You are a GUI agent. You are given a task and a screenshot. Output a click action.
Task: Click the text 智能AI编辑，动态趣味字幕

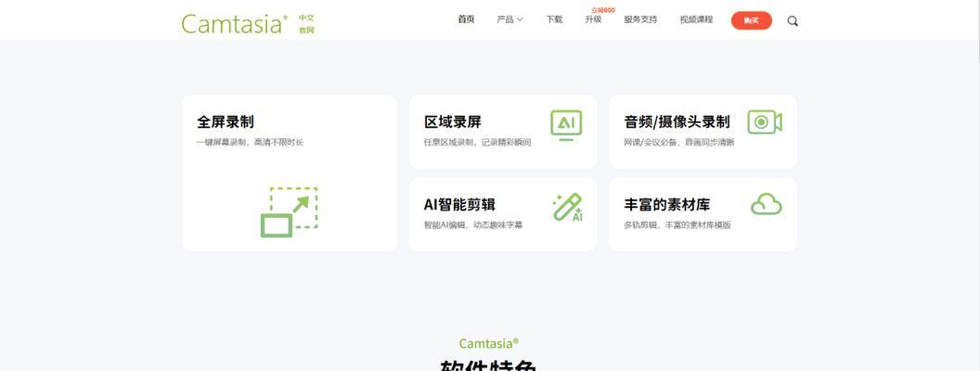[x=473, y=224]
